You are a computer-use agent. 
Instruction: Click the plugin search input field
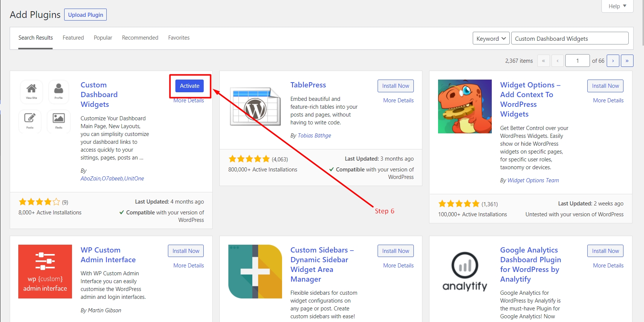(570, 38)
